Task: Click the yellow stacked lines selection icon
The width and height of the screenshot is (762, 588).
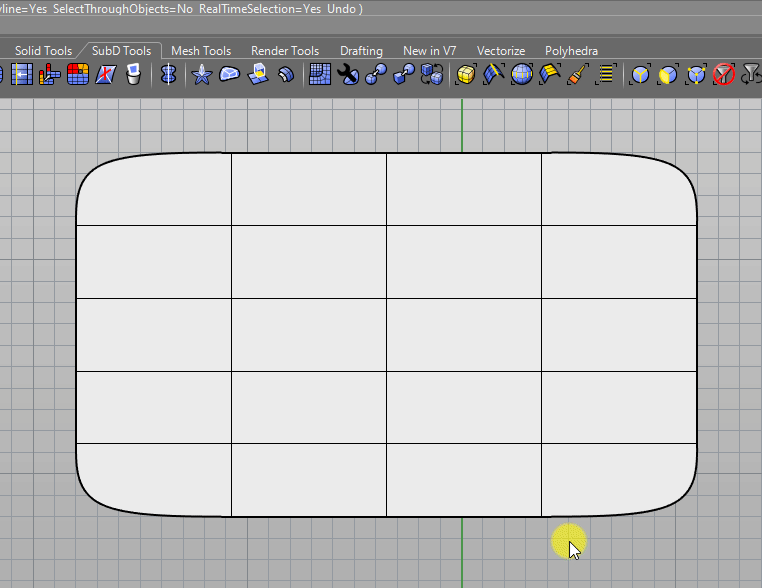Action: pos(606,74)
